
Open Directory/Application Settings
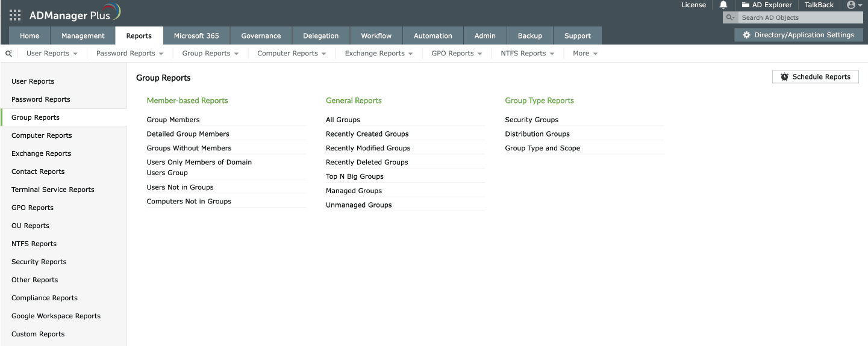point(798,35)
